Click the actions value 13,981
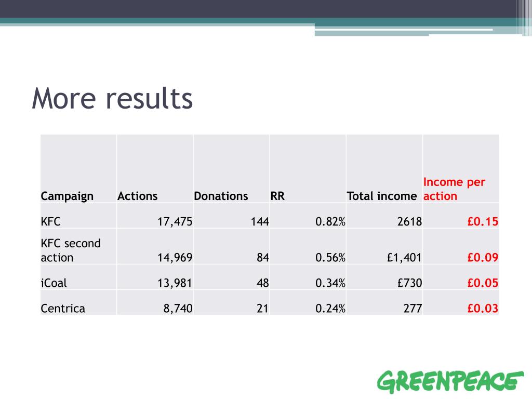 pyautogui.click(x=175, y=283)
